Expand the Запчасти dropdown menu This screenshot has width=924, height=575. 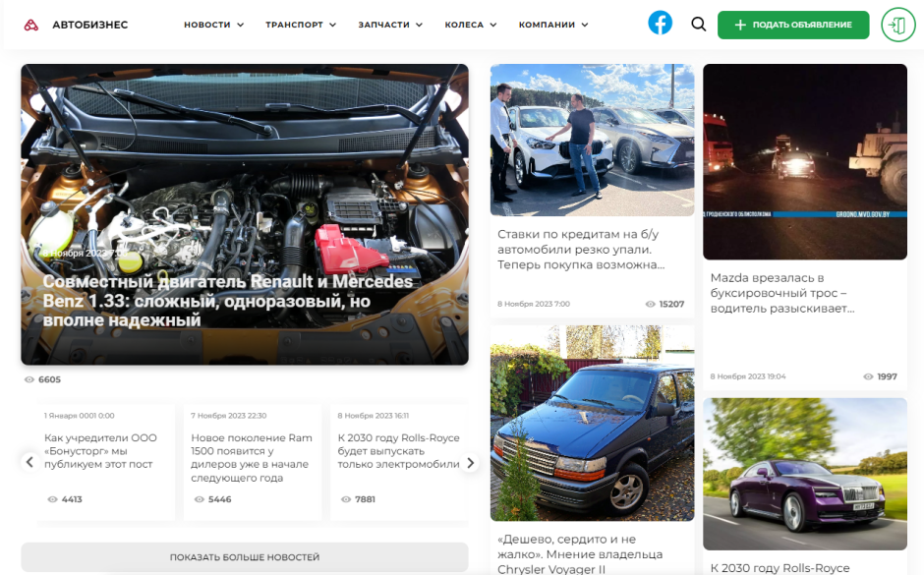[390, 25]
